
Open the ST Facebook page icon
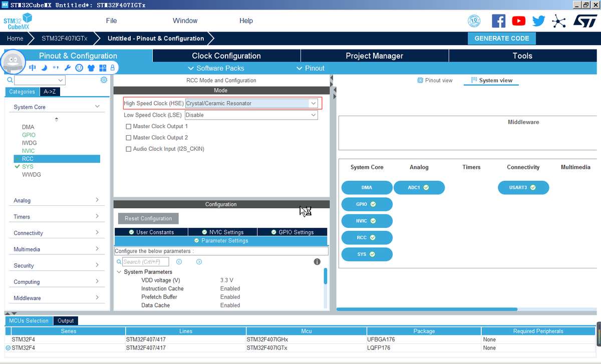(498, 21)
